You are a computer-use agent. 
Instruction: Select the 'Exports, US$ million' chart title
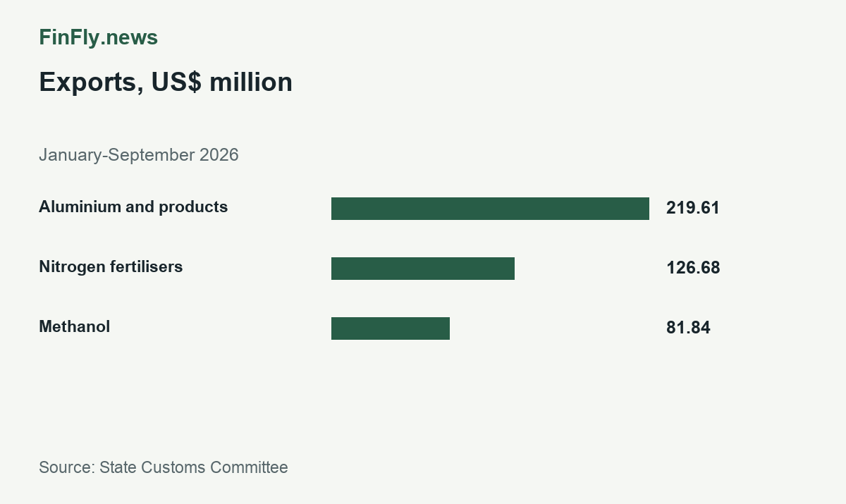point(166,82)
